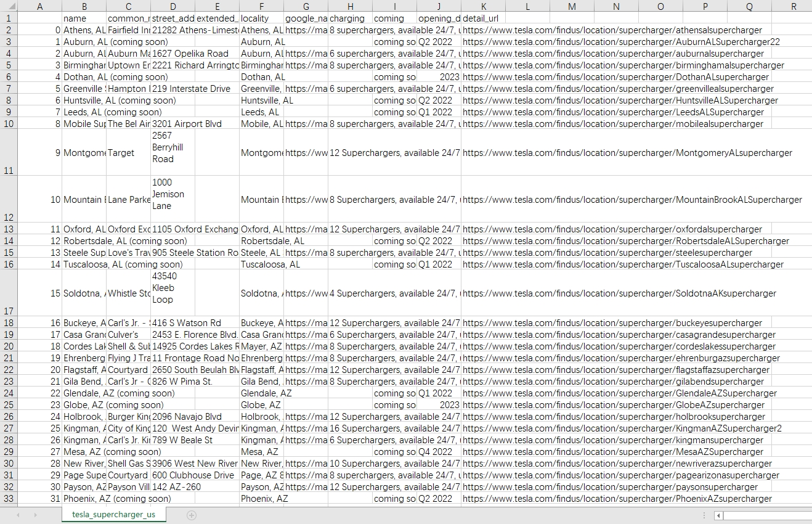Click the URL ending 'athensalsupercharger'
The width and height of the screenshot is (812, 524).
612,30
